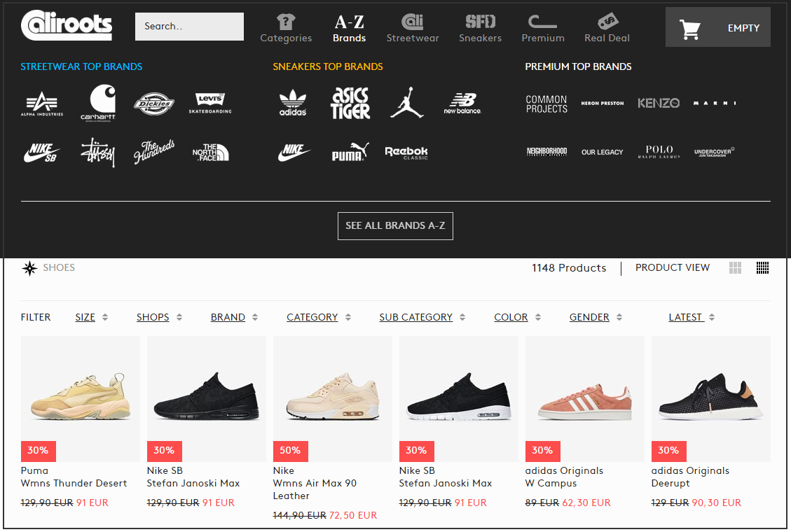This screenshot has width=791, height=532.
Task: Open the LATEST sort dropdown
Action: pyautogui.click(x=691, y=317)
